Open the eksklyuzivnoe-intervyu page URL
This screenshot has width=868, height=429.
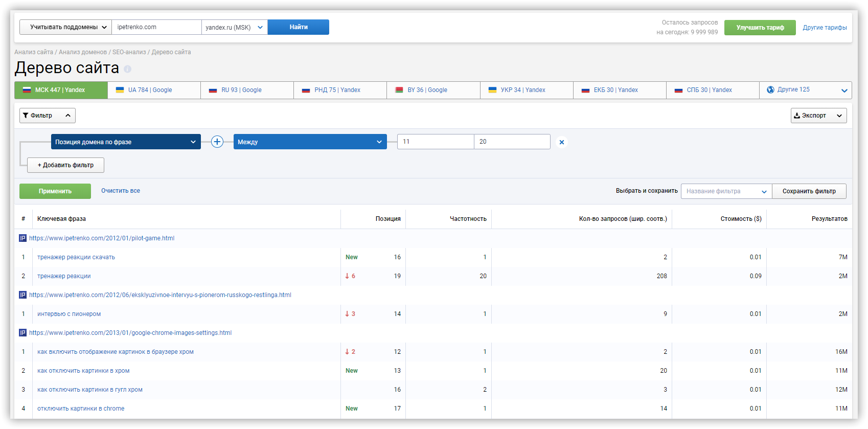160,295
